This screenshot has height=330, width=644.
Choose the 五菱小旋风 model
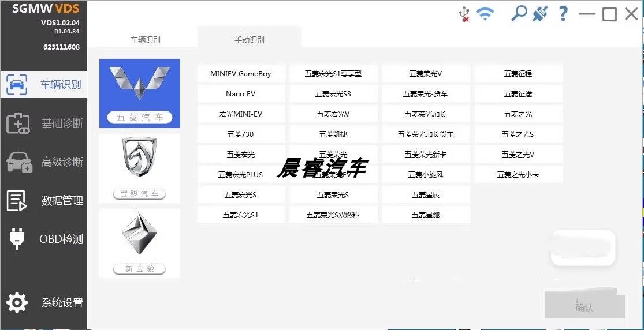point(426,174)
